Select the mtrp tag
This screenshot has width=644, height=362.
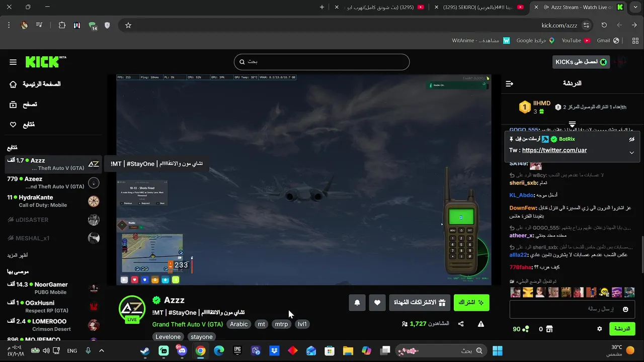(x=281, y=324)
